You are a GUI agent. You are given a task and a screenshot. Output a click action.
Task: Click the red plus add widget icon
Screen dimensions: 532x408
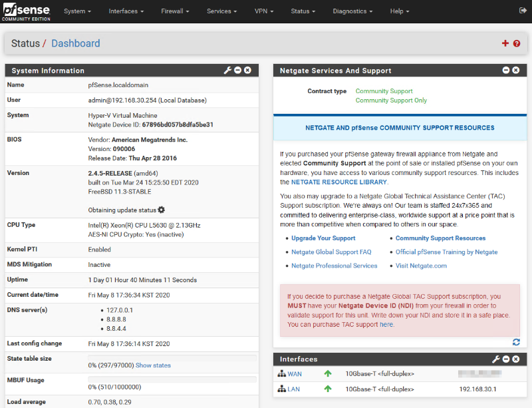(505, 43)
